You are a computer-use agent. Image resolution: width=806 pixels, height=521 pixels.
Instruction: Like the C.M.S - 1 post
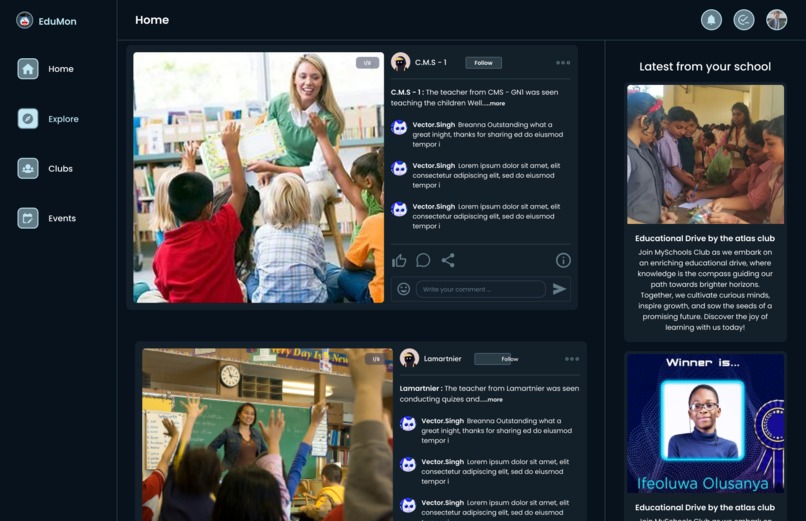pos(399,260)
